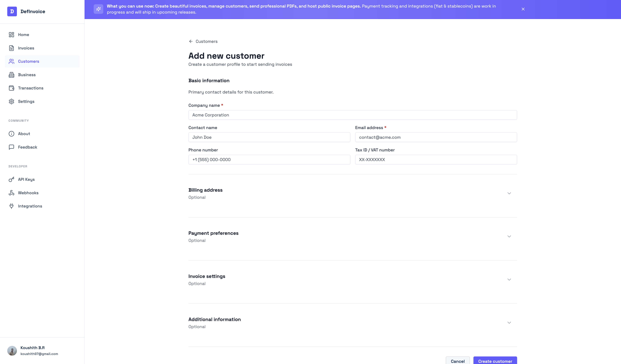
Task: Open the Customers menu item in the sidebar
Action: click(28, 61)
